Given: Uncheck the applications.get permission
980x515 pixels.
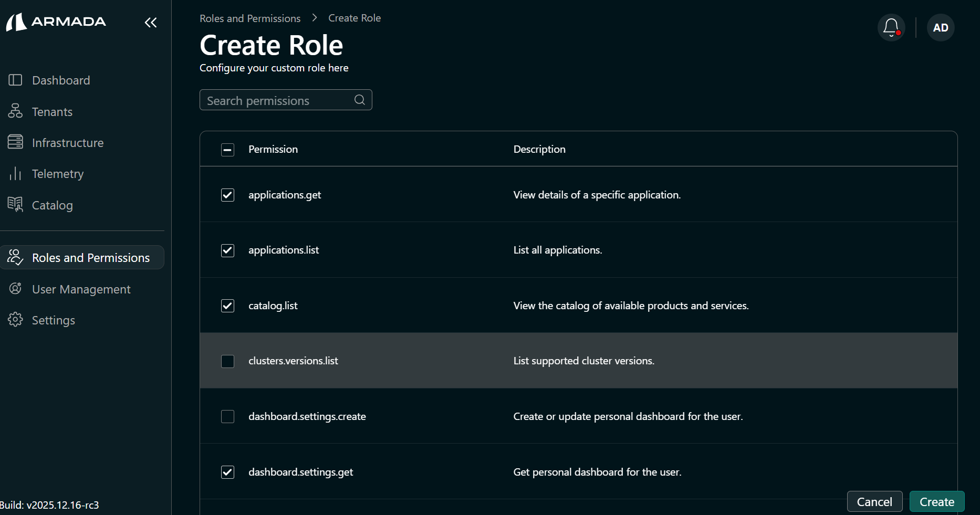Looking at the screenshot, I should (227, 195).
